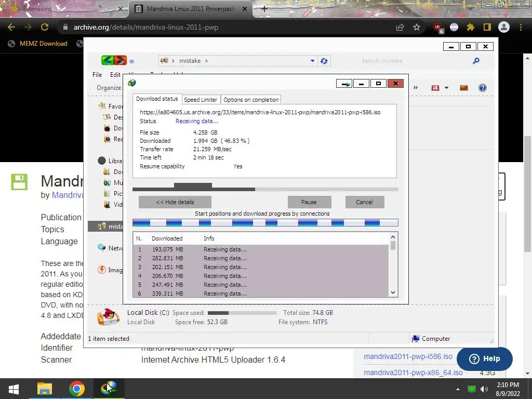The width and height of the screenshot is (532, 399).
Task: Click the Libraries icon in sidebar
Action: point(102,161)
